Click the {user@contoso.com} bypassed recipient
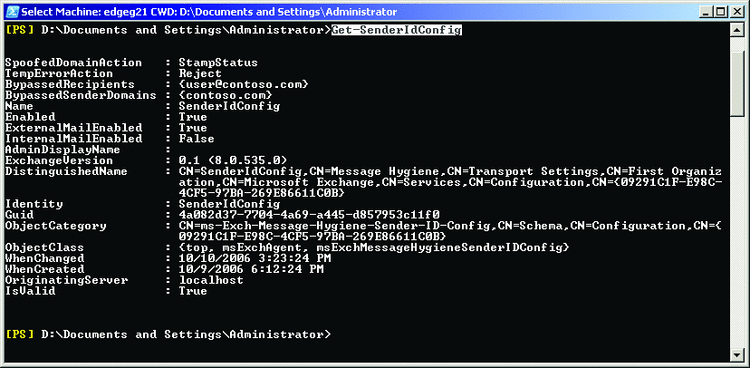 tap(243, 85)
